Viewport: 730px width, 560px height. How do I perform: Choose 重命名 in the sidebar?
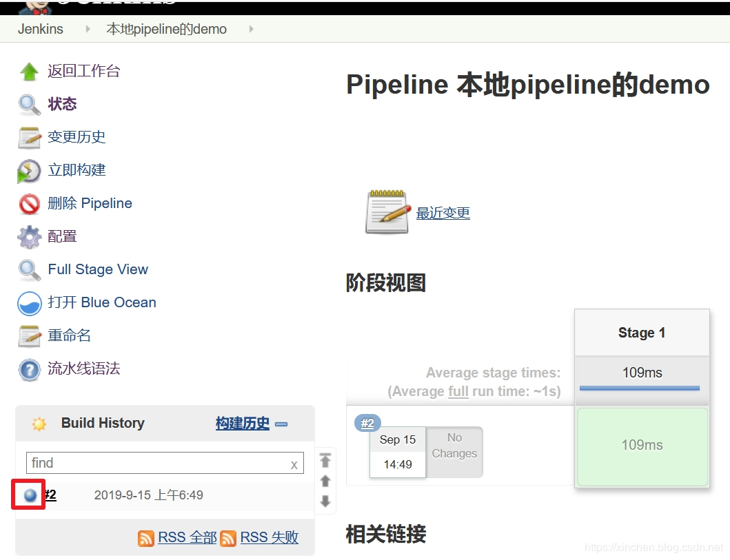[69, 335]
